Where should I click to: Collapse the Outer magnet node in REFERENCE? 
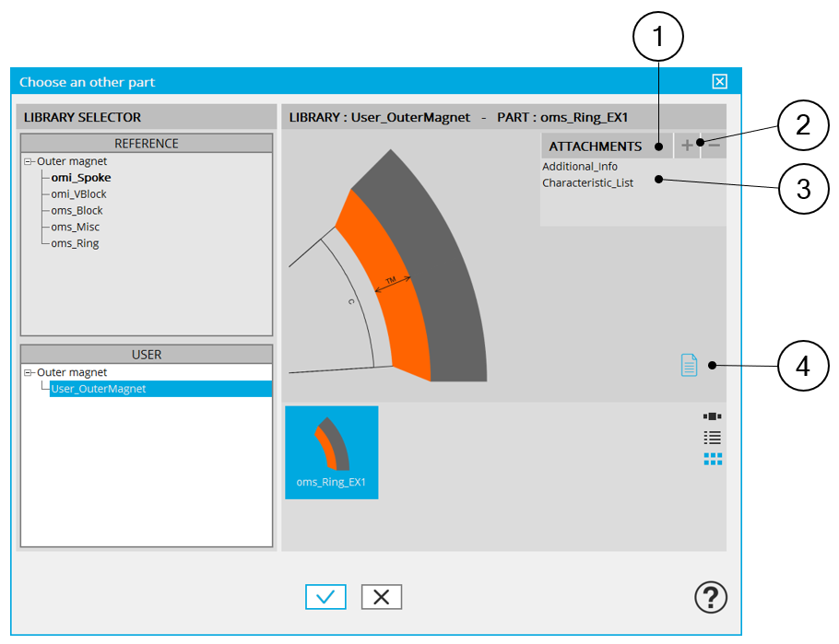click(x=29, y=162)
